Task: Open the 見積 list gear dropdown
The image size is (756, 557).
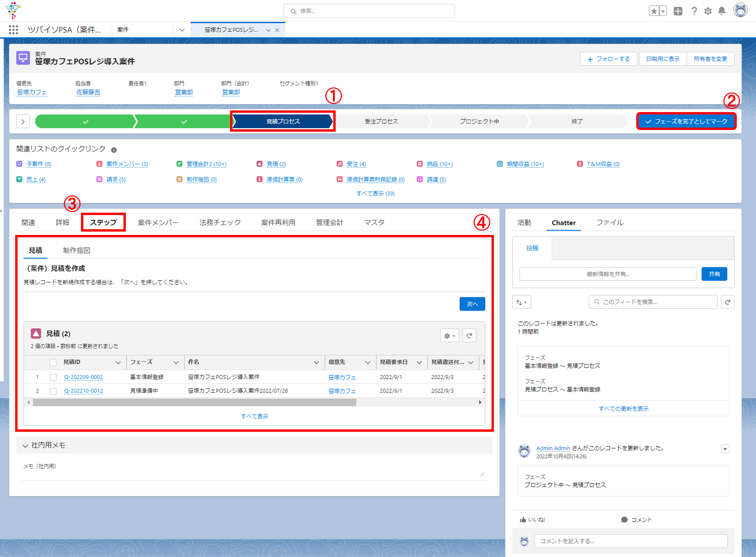Action: pos(449,336)
